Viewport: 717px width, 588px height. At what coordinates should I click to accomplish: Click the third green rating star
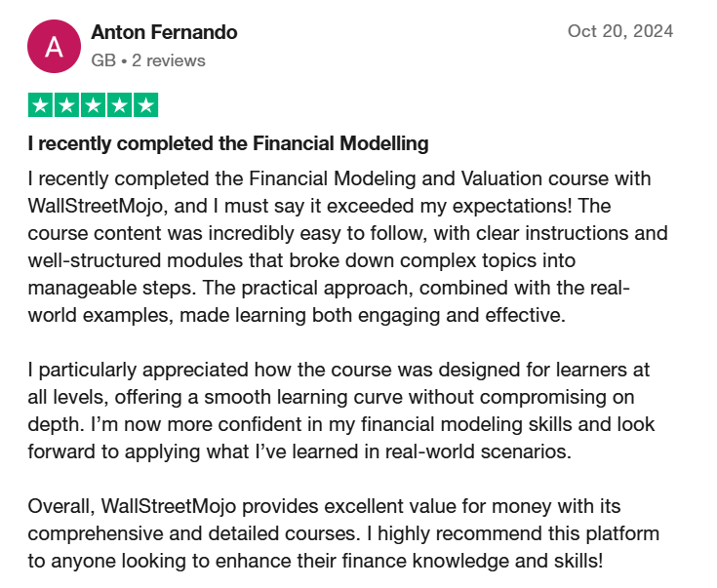[x=93, y=105]
